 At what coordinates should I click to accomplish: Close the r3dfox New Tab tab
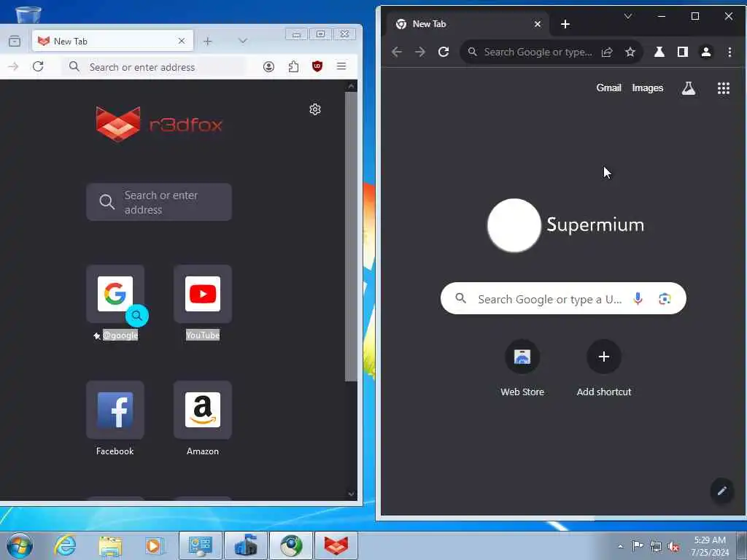[182, 42]
